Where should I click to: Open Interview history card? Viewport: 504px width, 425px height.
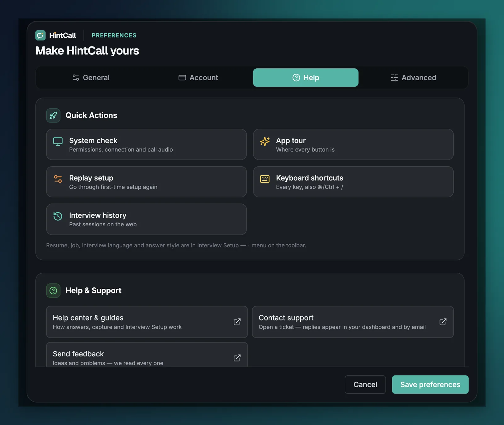coord(146,219)
